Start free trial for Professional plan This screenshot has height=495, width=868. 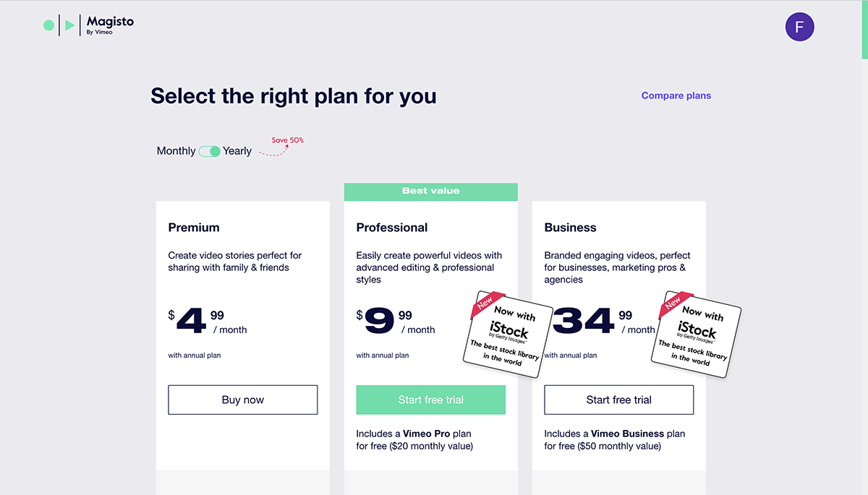430,400
